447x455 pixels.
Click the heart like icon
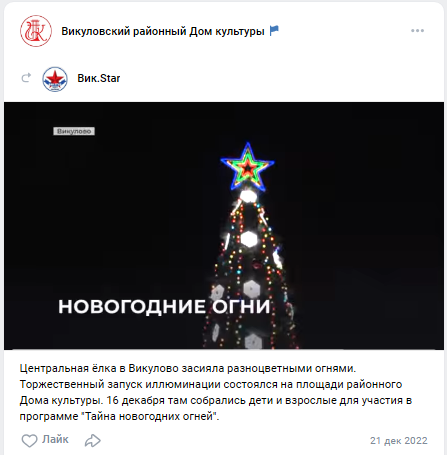29,441
